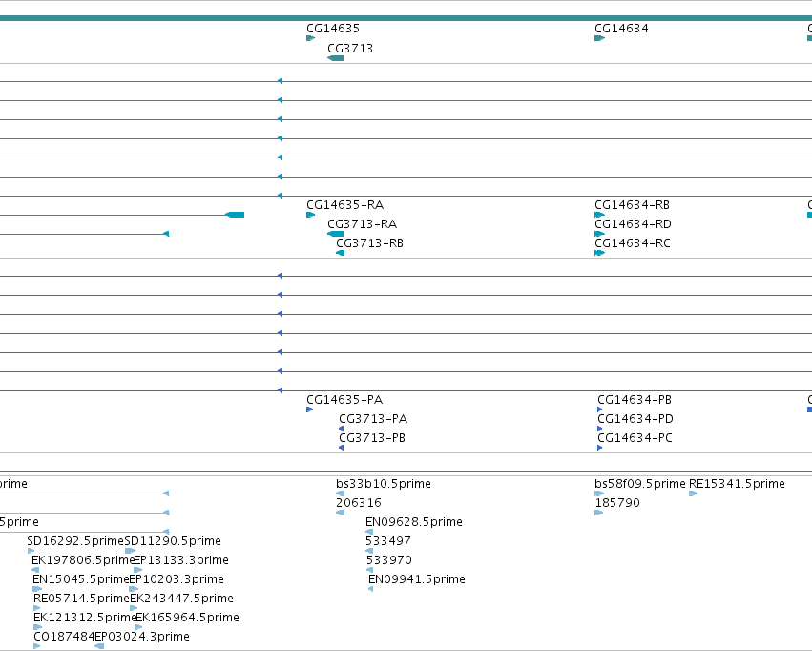
Task: Choose EST label EN15045.5prime
Action: (81, 579)
